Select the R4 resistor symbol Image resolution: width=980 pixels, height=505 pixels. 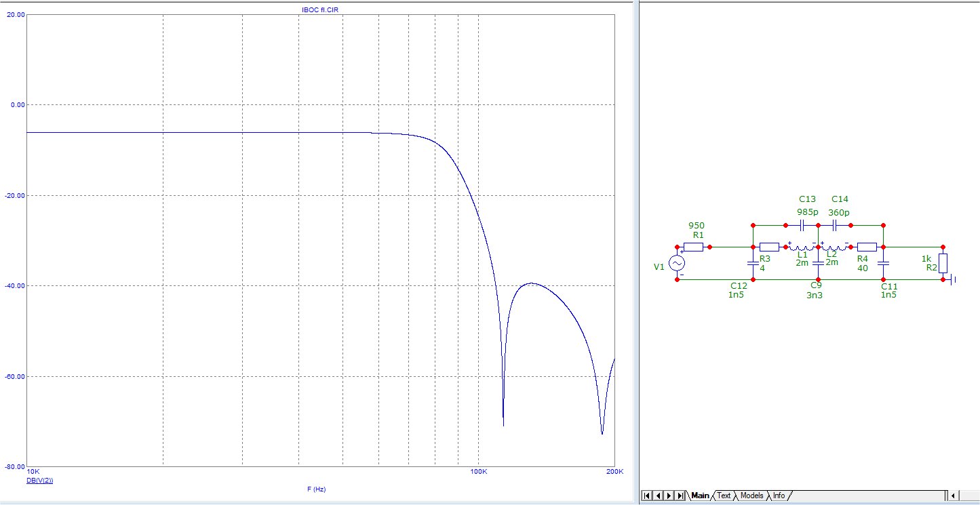pyautogui.click(x=867, y=247)
